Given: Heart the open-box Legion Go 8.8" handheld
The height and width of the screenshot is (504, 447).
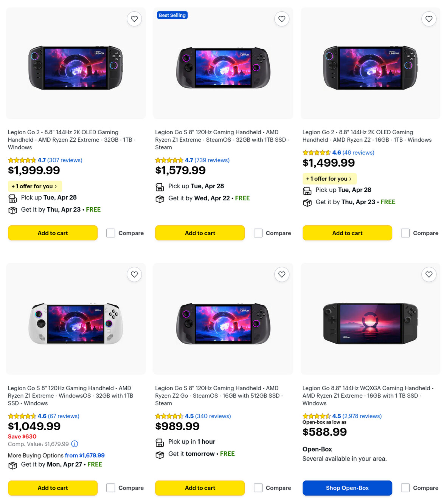Looking at the screenshot, I should 429,274.
